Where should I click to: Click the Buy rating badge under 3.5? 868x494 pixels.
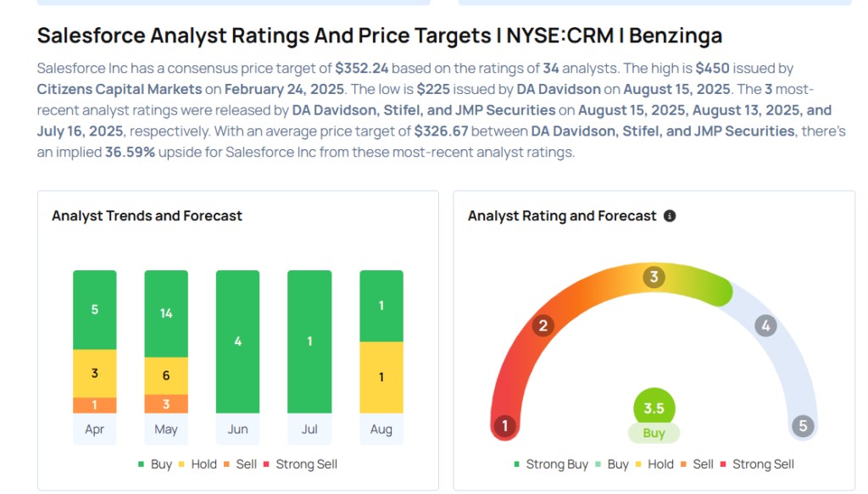pyautogui.click(x=654, y=433)
